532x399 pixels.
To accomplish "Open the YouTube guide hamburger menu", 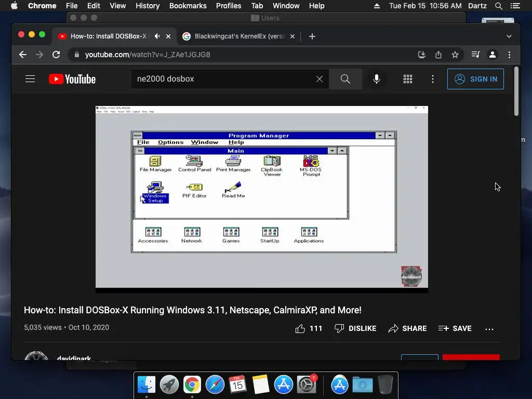I will 30,79.
